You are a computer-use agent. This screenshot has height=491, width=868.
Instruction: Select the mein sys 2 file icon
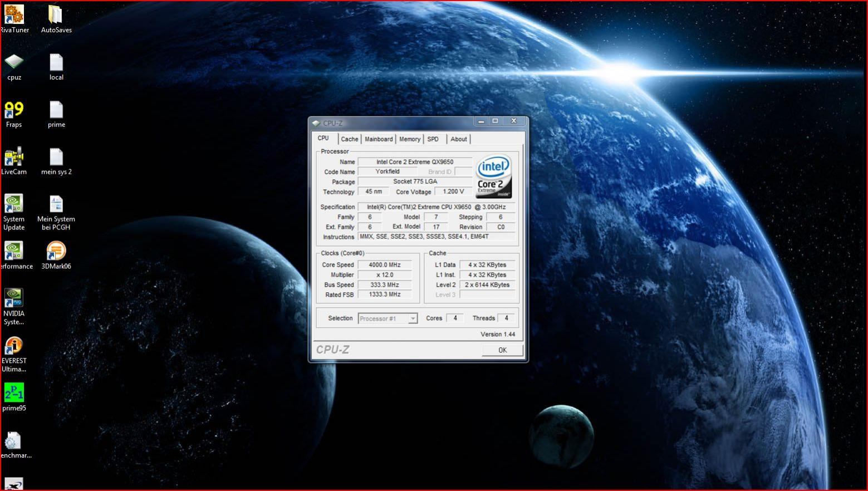click(56, 161)
